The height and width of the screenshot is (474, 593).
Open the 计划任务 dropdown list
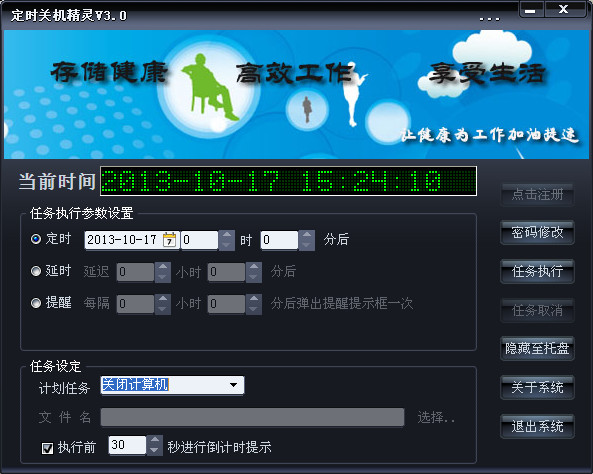tap(234, 385)
